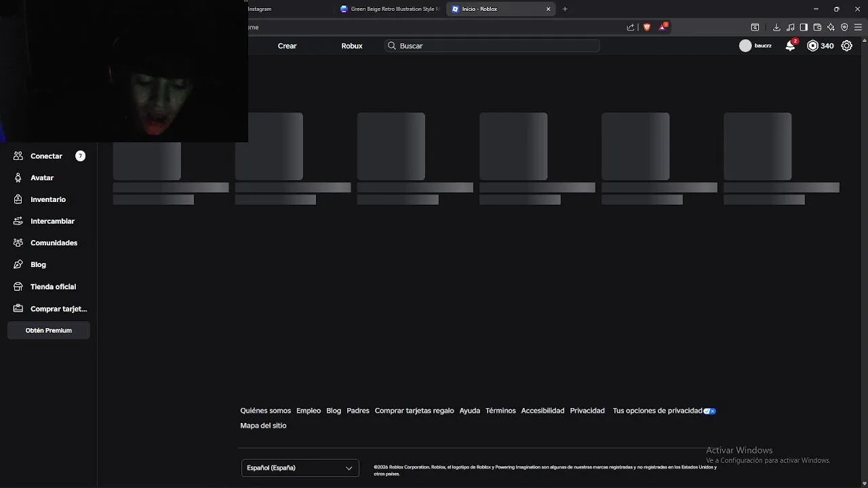
Task: Open a new browser tab
Action: pos(565,9)
